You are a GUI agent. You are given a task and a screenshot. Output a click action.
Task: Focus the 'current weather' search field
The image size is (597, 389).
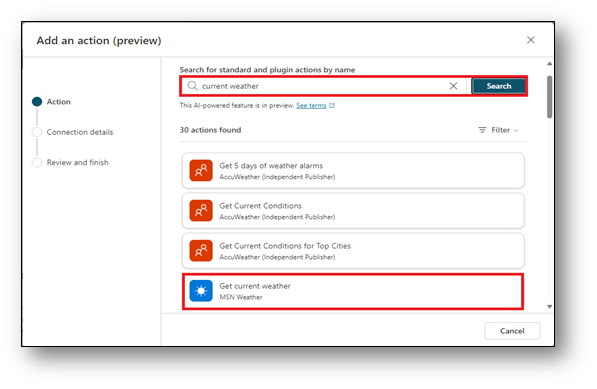tap(324, 86)
